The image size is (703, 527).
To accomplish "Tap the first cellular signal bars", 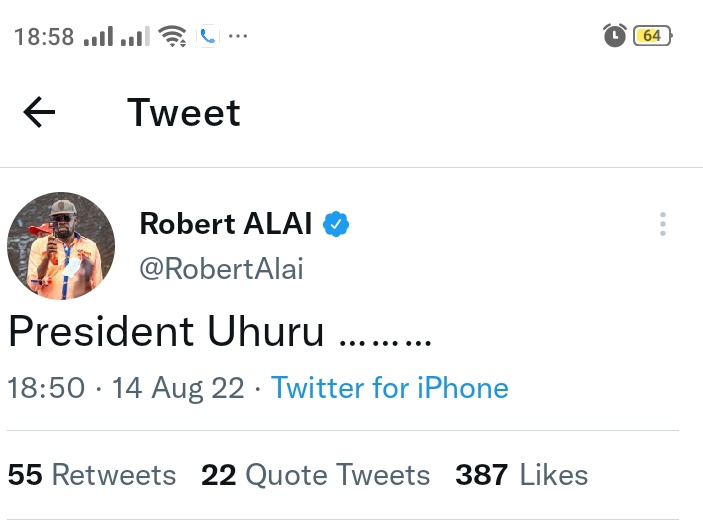I will (x=98, y=38).
